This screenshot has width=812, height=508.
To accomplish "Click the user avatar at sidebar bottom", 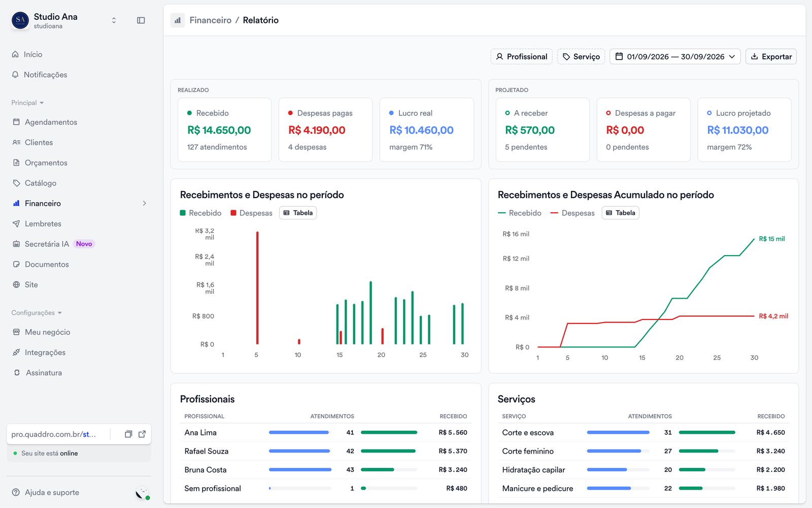I will coord(143,493).
